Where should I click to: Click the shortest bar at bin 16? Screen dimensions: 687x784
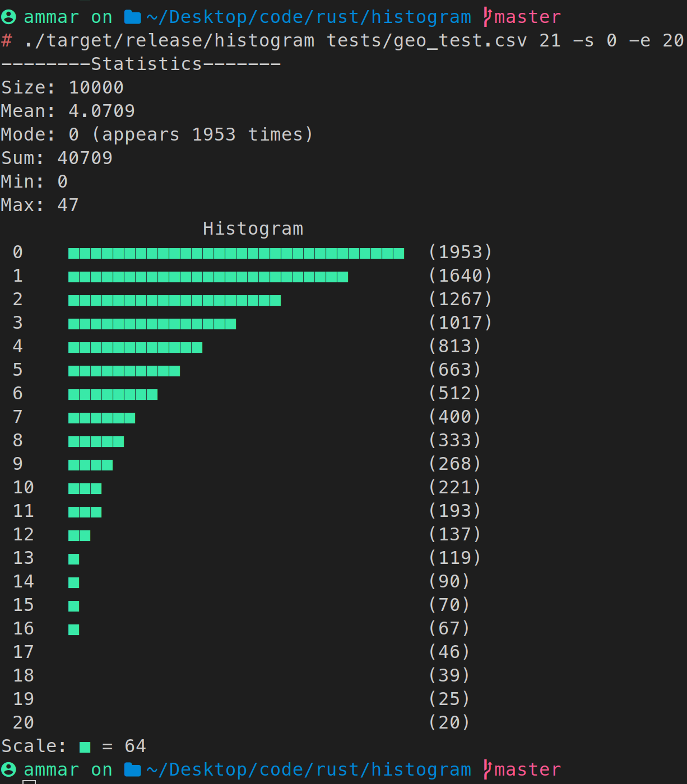pyautogui.click(x=73, y=629)
